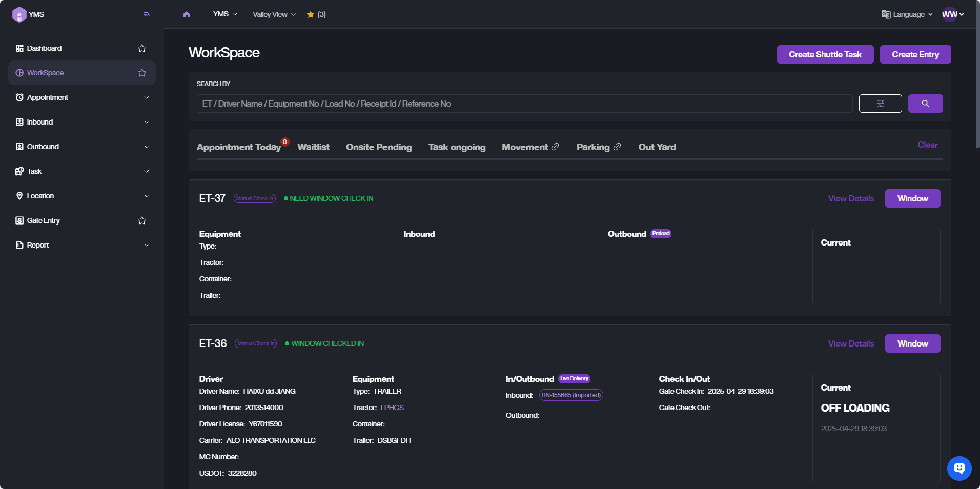Toggle favorite star for WorkSpace
Image resolution: width=980 pixels, height=489 pixels.
(x=142, y=73)
